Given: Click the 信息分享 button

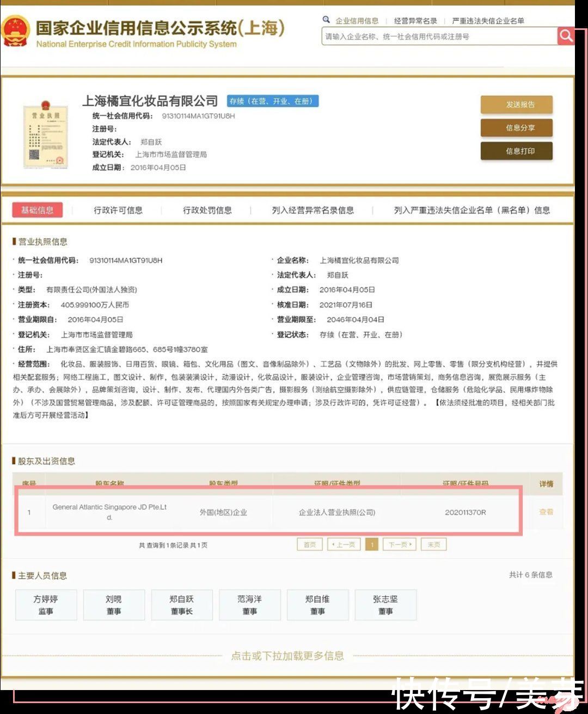Looking at the screenshot, I should point(517,128).
